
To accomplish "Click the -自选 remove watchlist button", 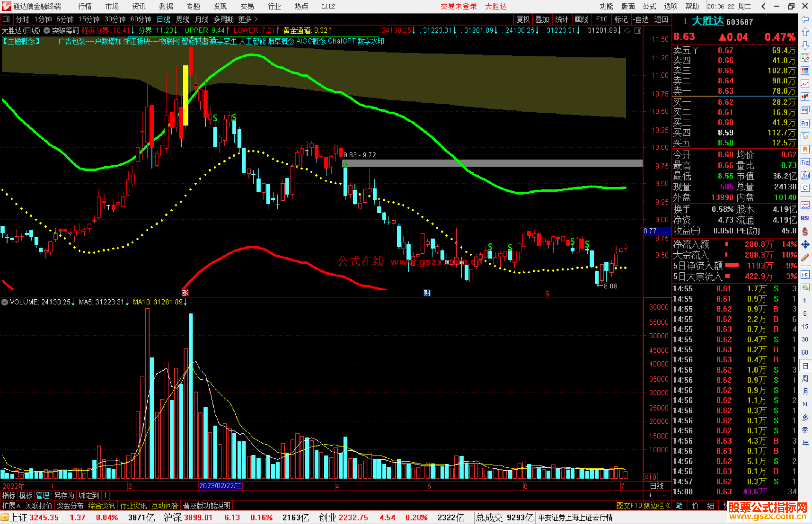I will (x=641, y=19).
